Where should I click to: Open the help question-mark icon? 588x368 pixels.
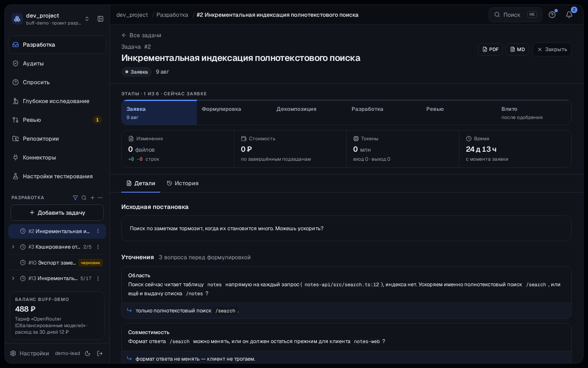click(x=552, y=15)
